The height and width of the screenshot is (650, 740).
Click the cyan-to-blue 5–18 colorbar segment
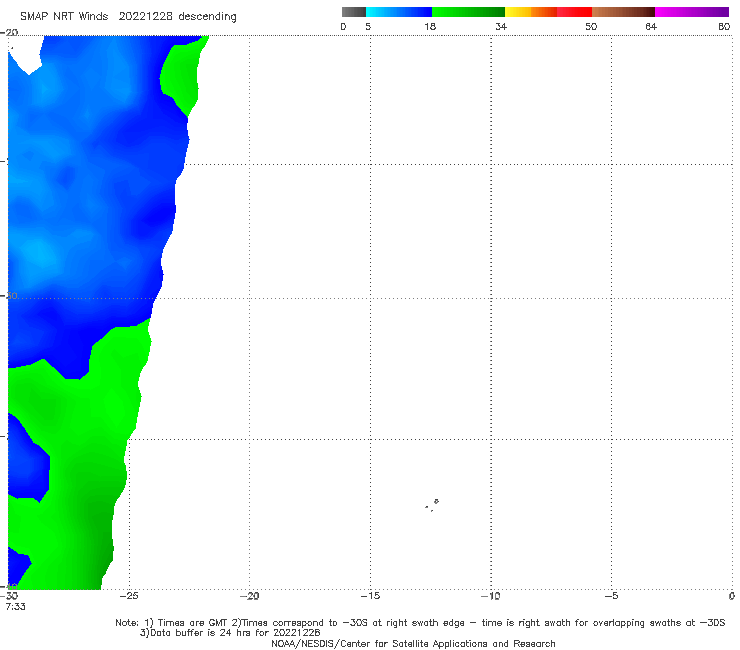click(x=399, y=12)
